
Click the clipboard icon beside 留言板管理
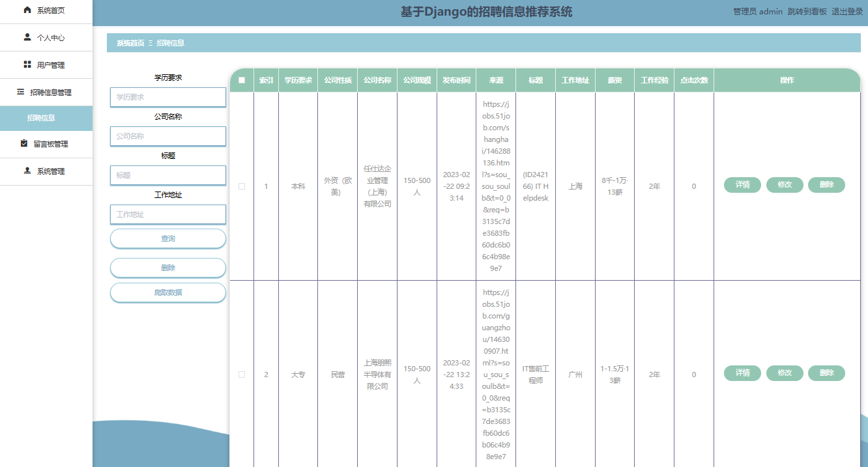24,143
